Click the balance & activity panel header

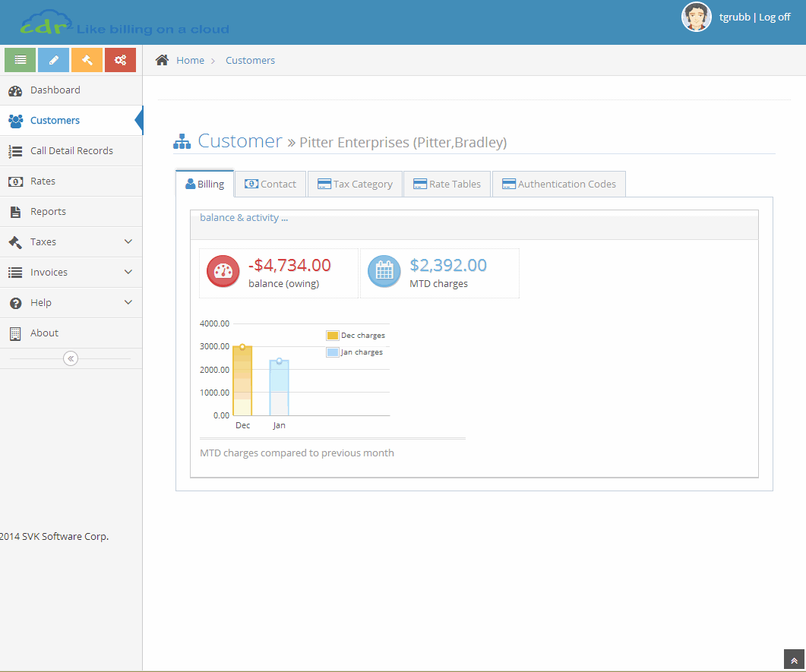click(x=474, y=225)
